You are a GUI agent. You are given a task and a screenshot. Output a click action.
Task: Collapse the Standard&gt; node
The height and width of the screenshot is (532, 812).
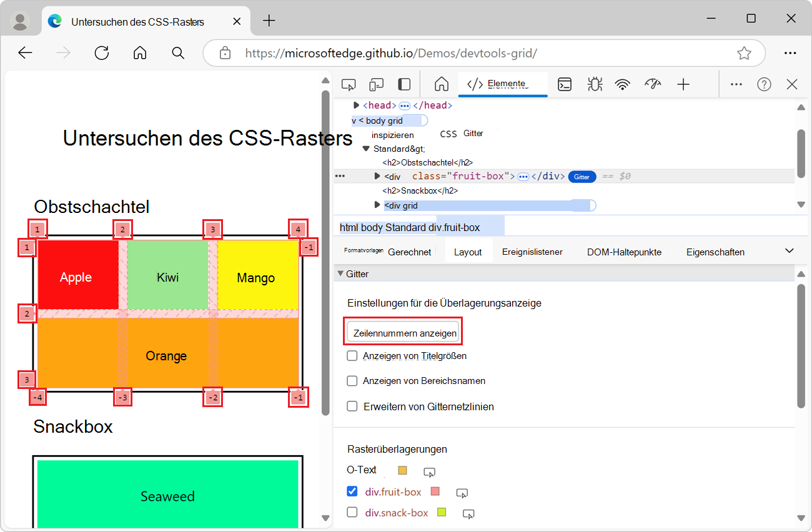(x=367, y=149)
